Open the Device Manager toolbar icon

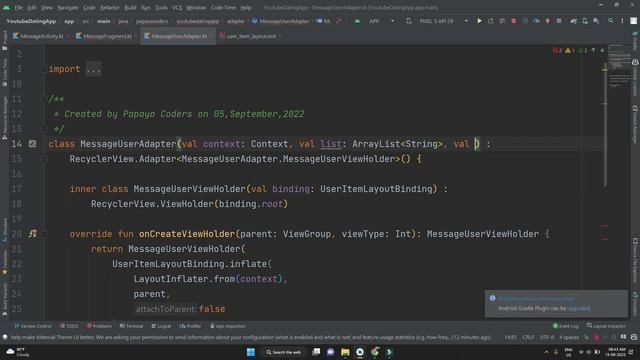coord(585,21)
